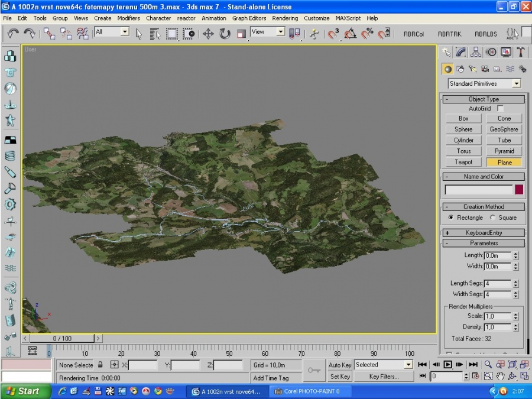Click the Select by Name toolbar icon
532x399 pixels.
click(x=155, y=34)
